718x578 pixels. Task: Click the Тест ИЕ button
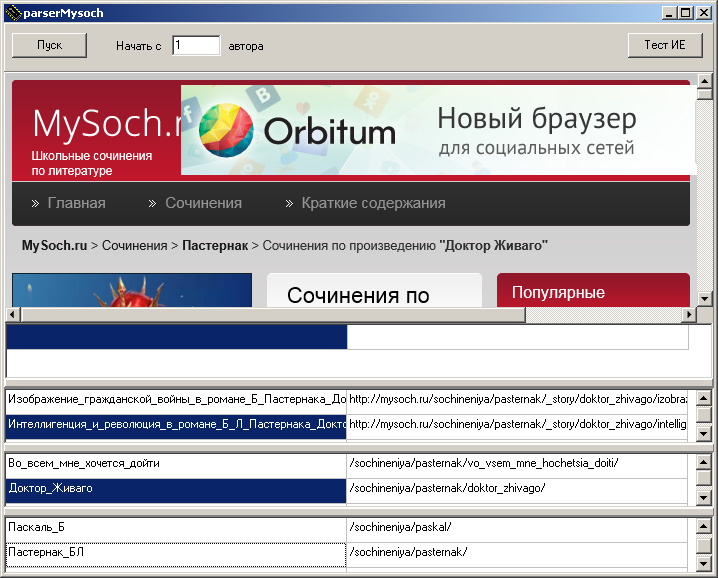click(x=665, y=45)
